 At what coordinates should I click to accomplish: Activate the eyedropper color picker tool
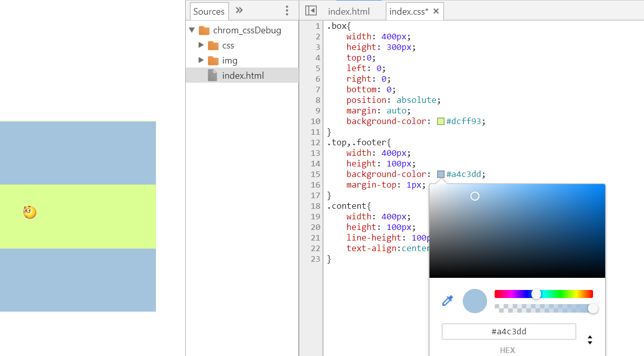447,301
